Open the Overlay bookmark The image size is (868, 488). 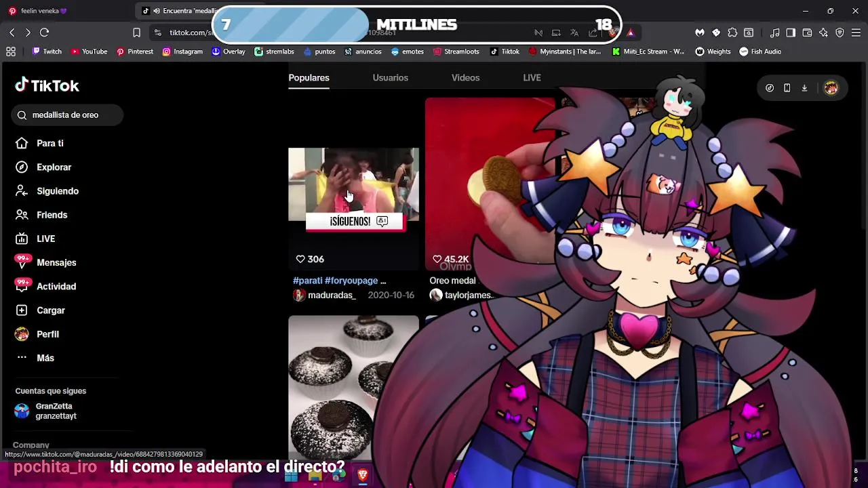point(229,52)
